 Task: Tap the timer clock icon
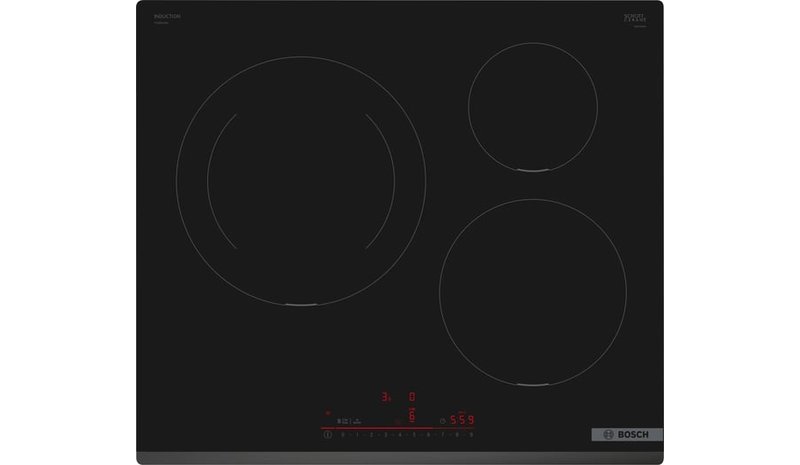[443, 421]
